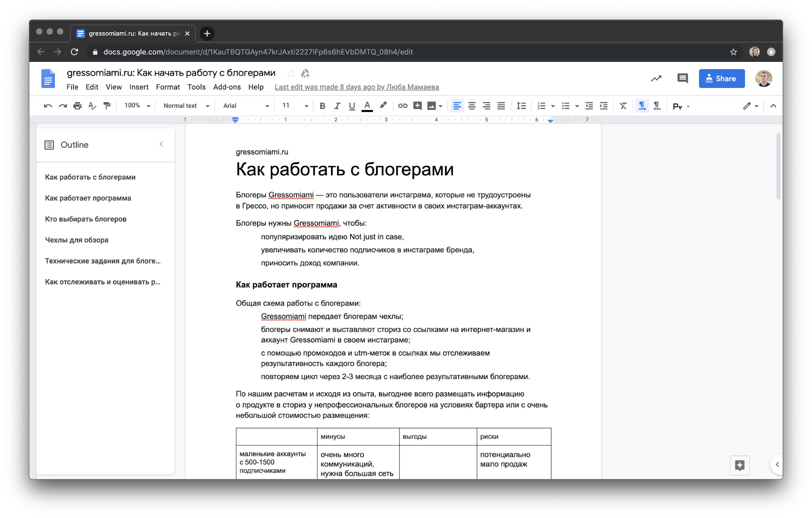Enable right-to-left paragraph direction
Screen dimensions: 812x518
click(x=657, y=106)
